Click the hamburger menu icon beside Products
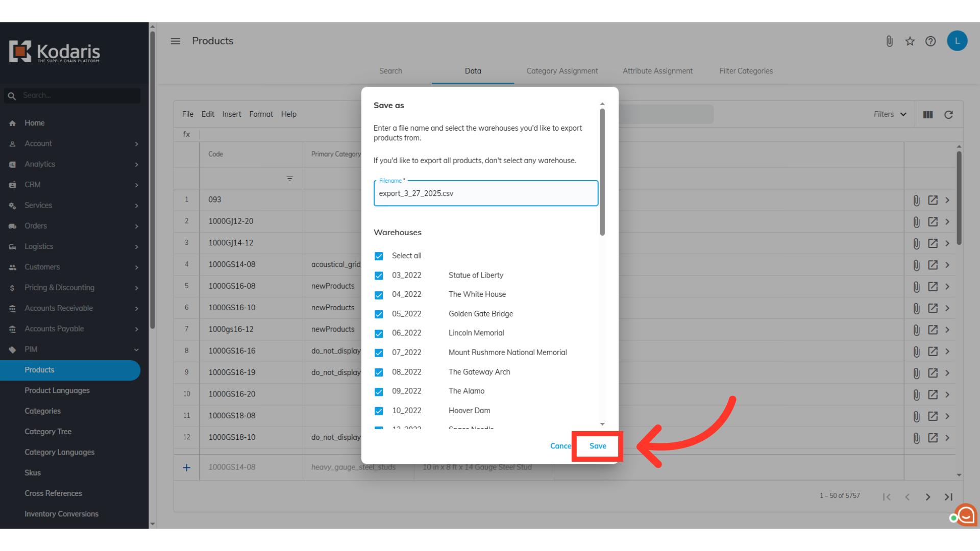 pyautogui.click(x=175, y=41)
